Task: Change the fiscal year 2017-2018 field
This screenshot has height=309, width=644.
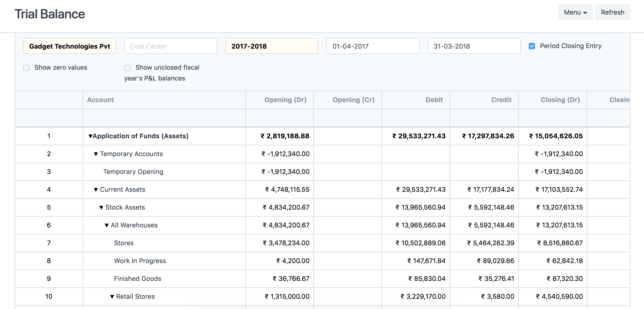Action: (x=272, y=46)
